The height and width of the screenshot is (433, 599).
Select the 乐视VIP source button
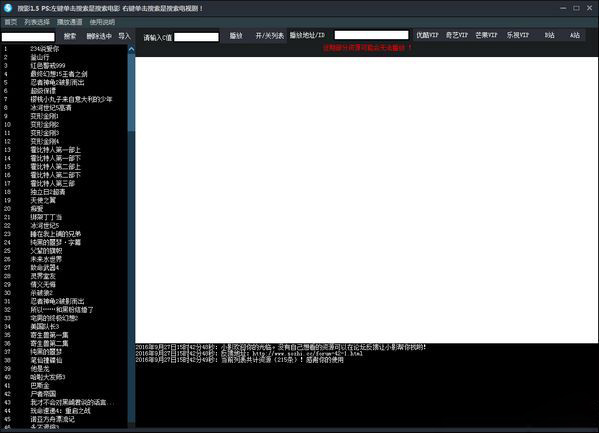[517, 35]
